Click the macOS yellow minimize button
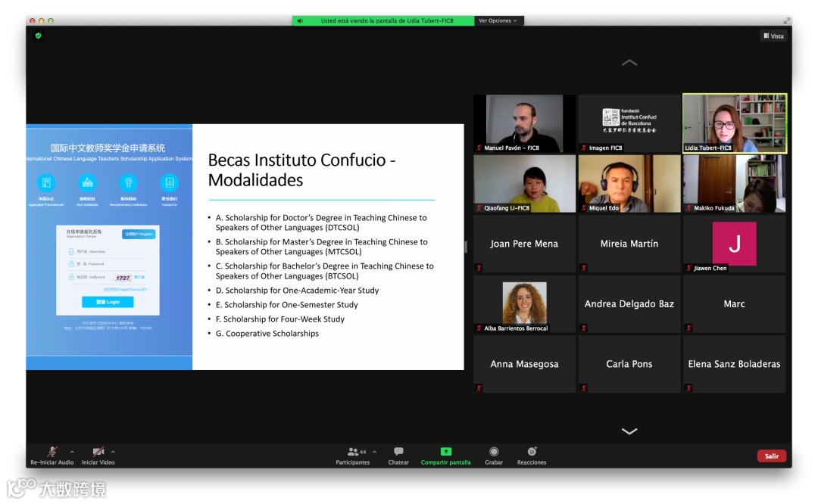818x504 pixels. [41, 21]
